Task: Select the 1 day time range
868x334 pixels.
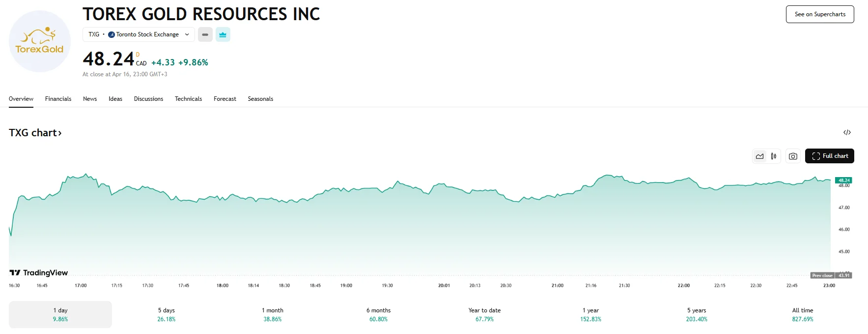Action: 60,314
